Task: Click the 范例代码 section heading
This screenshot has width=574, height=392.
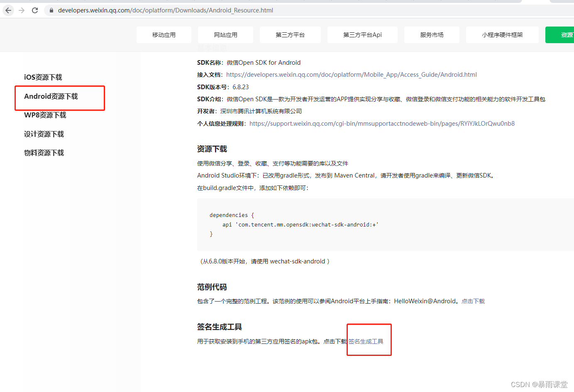Action: 212,287
